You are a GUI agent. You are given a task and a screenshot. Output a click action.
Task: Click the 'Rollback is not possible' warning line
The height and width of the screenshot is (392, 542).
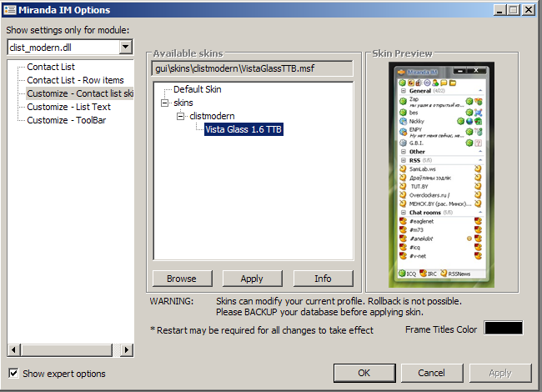339,301
